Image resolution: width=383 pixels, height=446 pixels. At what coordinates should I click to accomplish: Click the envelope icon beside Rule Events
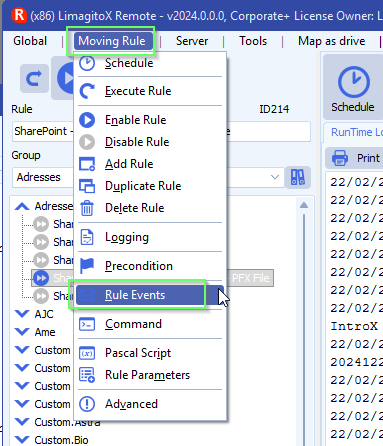point(87,295)
